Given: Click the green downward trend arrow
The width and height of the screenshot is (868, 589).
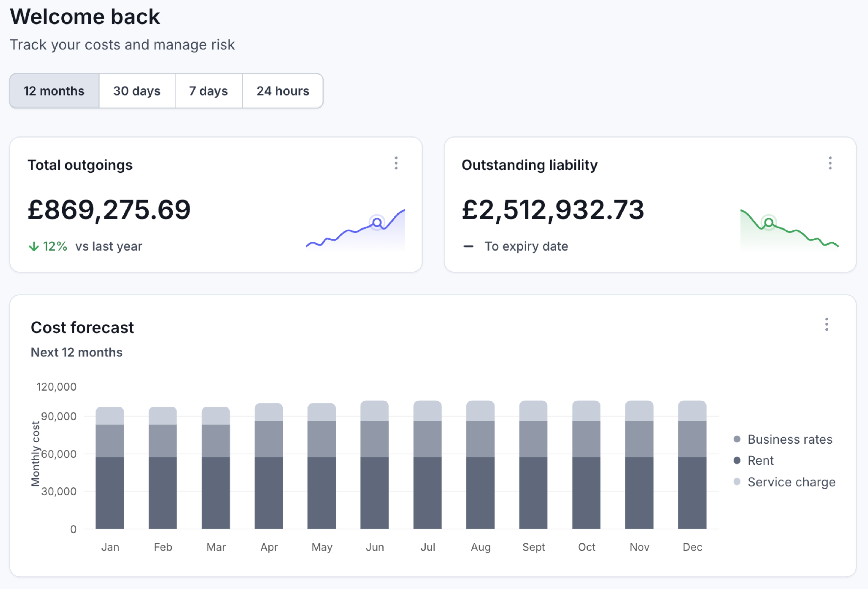Looking at the screenshot, I should [x=34, y=246].
